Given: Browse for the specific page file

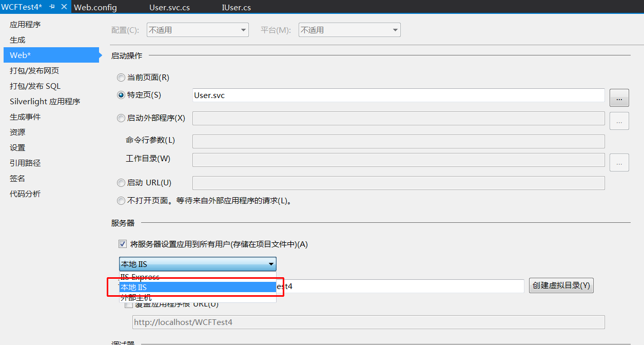Looking at the screenshot, I should pos(619,98).
